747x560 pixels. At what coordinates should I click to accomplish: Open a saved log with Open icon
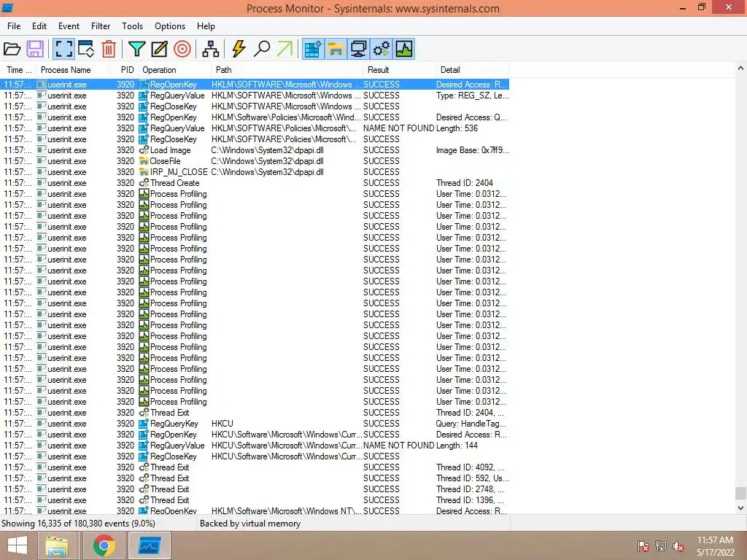(x=12, y=49)
